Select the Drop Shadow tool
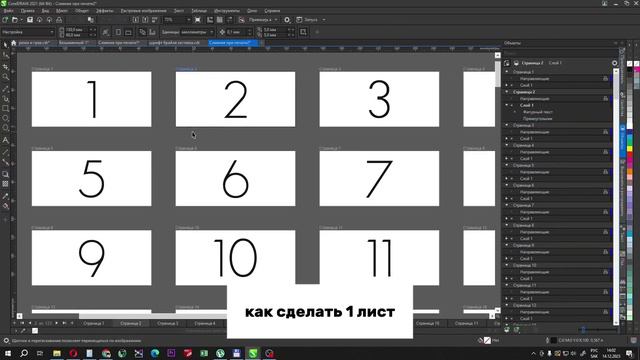The width and height of the screenshot is (640, 360). tap(5, 174)
